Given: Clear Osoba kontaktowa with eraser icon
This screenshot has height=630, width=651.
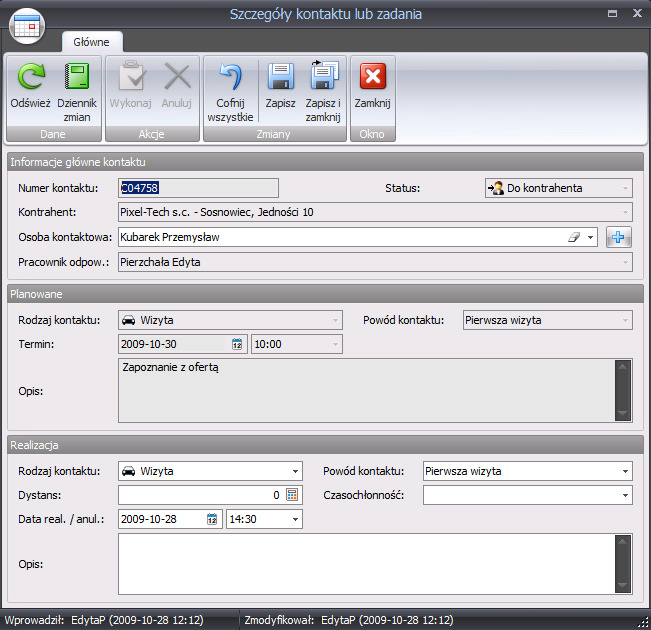Looking at the screenshot, I should tap(574, 237).
